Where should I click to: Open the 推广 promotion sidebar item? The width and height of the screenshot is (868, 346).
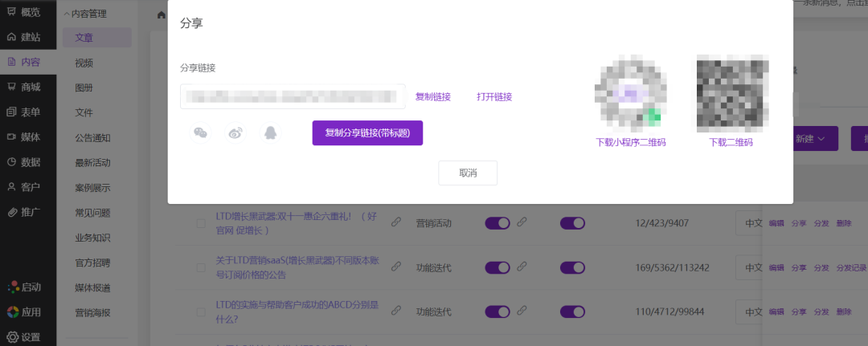pos(23,212)
